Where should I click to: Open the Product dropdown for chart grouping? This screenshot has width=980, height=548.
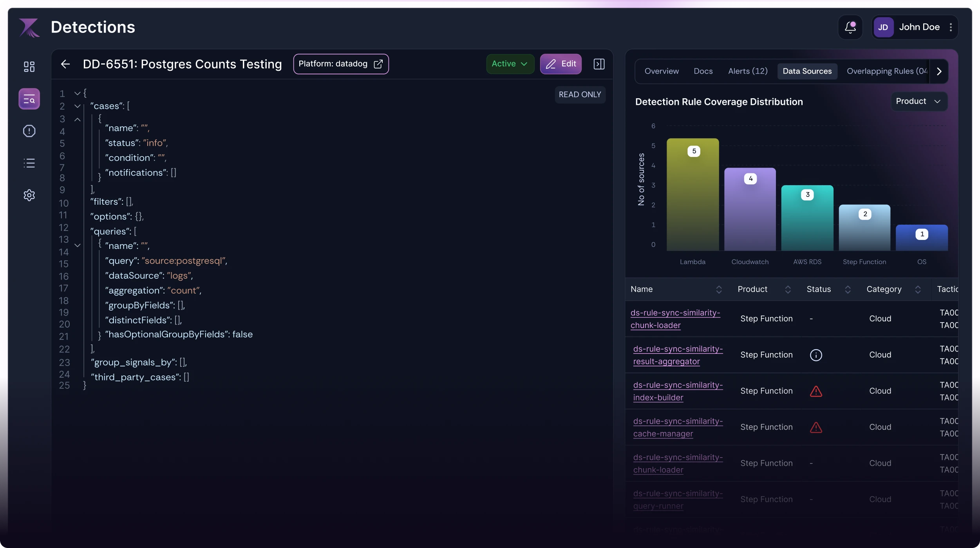[x=919, y=101]
